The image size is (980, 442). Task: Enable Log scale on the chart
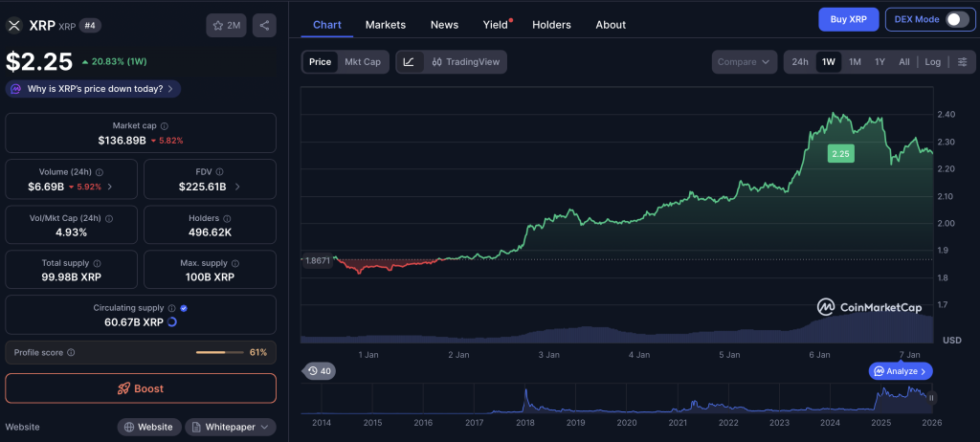tap(932, 62)
